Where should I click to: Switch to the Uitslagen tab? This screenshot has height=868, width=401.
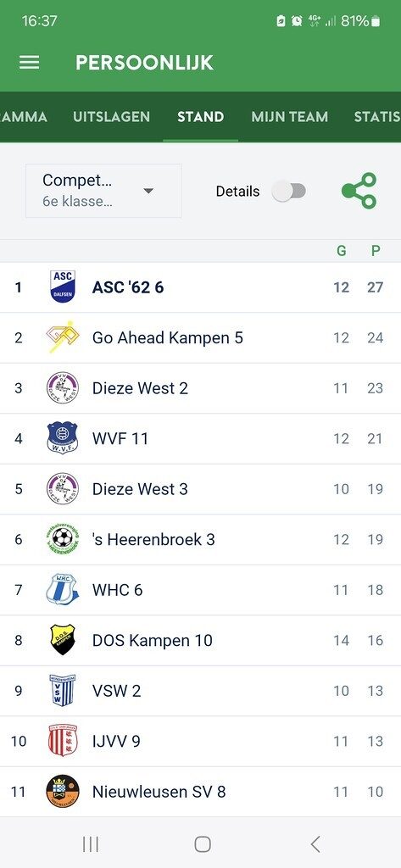coord(111,117)
